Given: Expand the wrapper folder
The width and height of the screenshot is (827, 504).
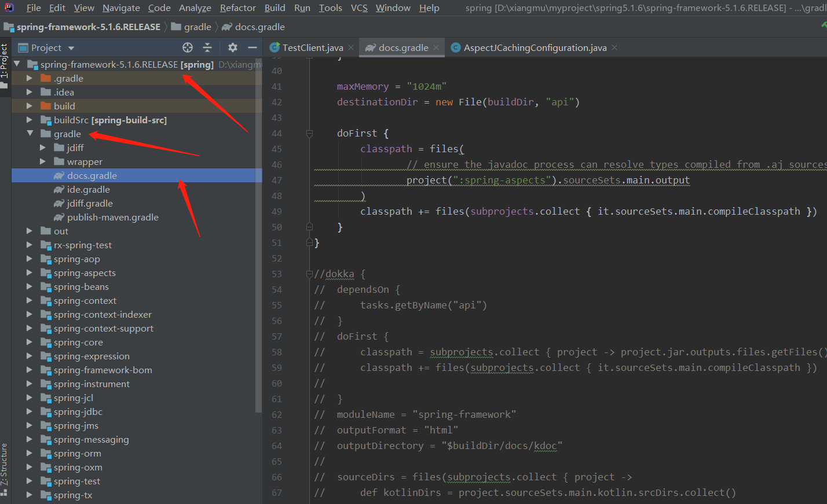Looking at the screenshot, I should click(x=43, y=161).
